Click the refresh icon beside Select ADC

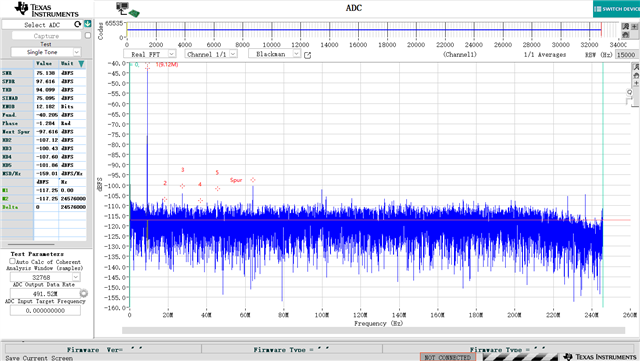tap(78, 25)
